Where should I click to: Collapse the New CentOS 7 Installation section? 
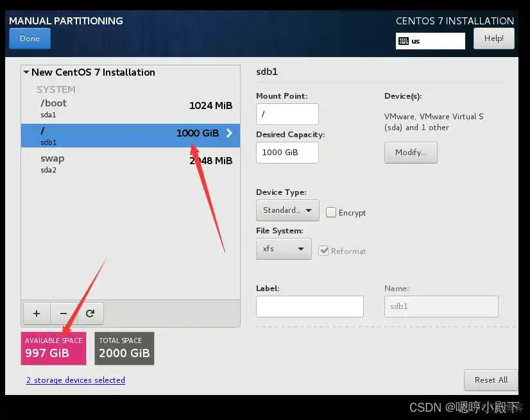click(x=26, y=72)
